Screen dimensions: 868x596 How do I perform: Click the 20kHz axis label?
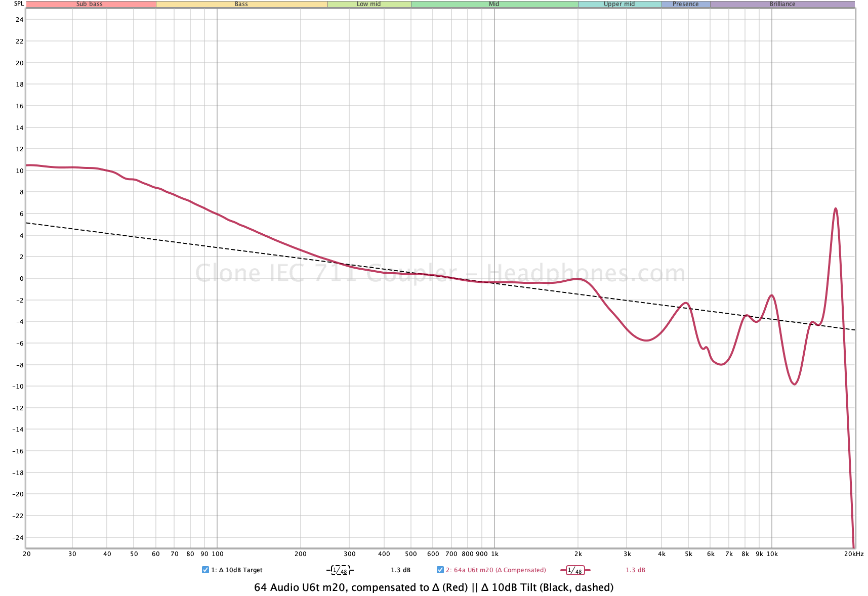coord(854,554)
